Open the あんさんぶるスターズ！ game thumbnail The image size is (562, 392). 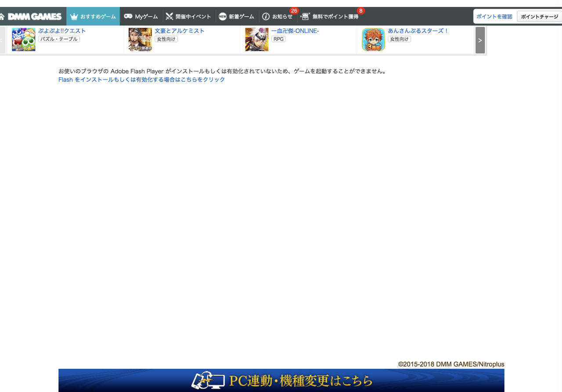tap(373, 40)
